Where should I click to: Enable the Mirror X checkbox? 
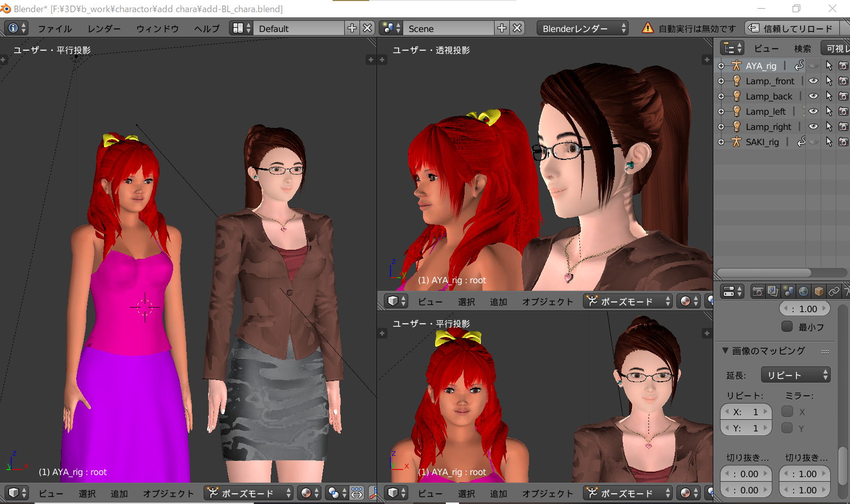tap(787, 412)
